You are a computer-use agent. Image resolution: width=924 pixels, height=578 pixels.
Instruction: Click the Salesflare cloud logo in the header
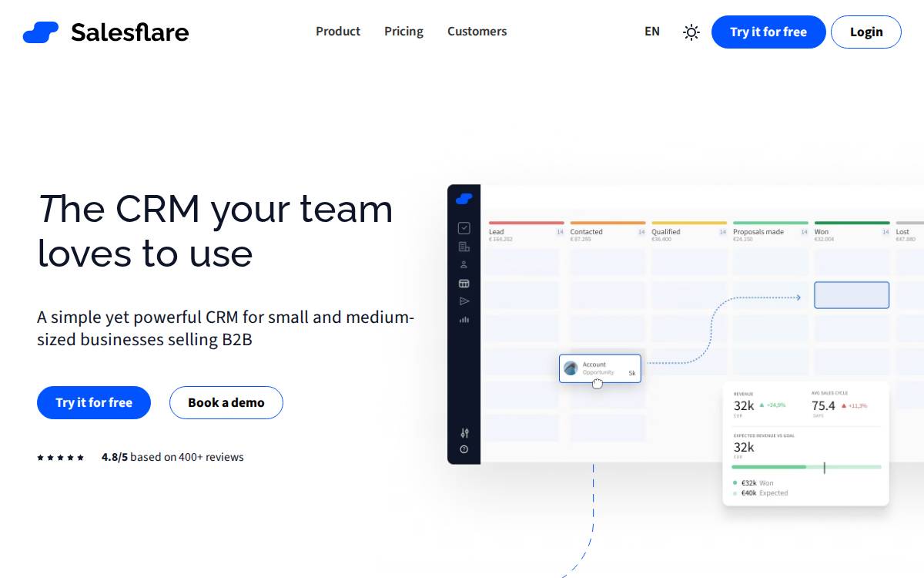coord(41,32)
